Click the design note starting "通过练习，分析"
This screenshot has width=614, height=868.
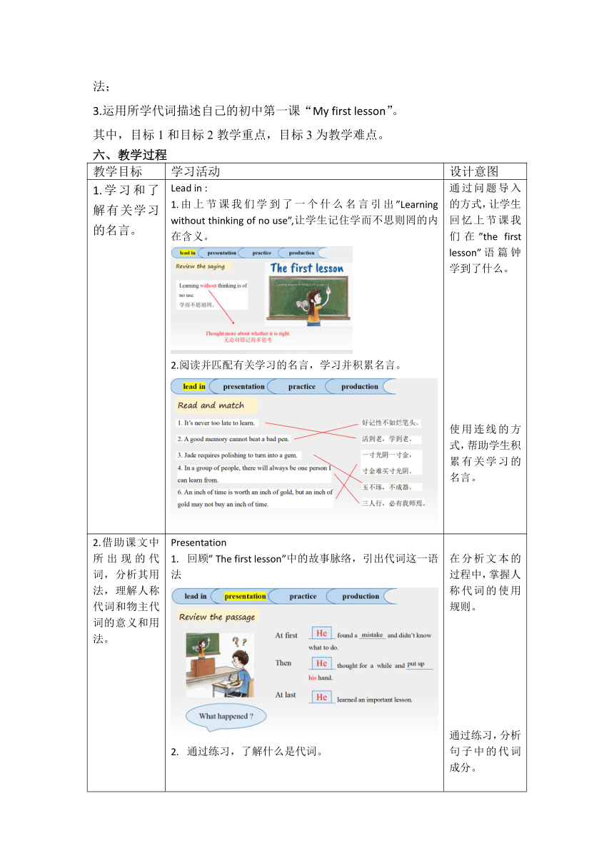pyautogui.click(x=485, y=752)
